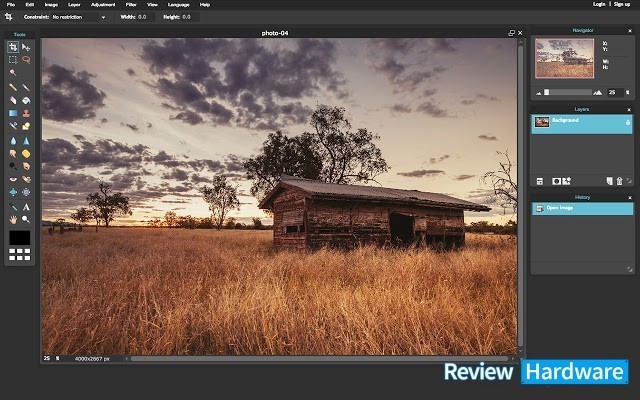Select the Crop tool

[x=13, y=47]
